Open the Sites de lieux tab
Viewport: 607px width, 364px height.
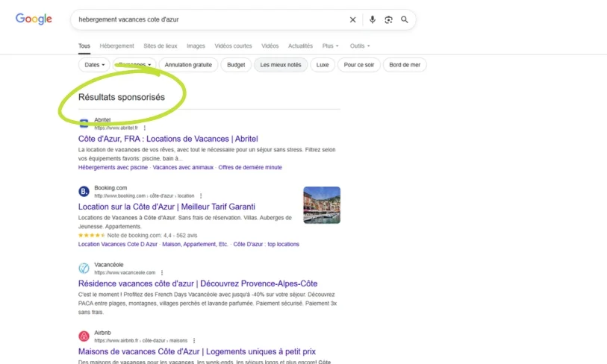coord(161,45)
